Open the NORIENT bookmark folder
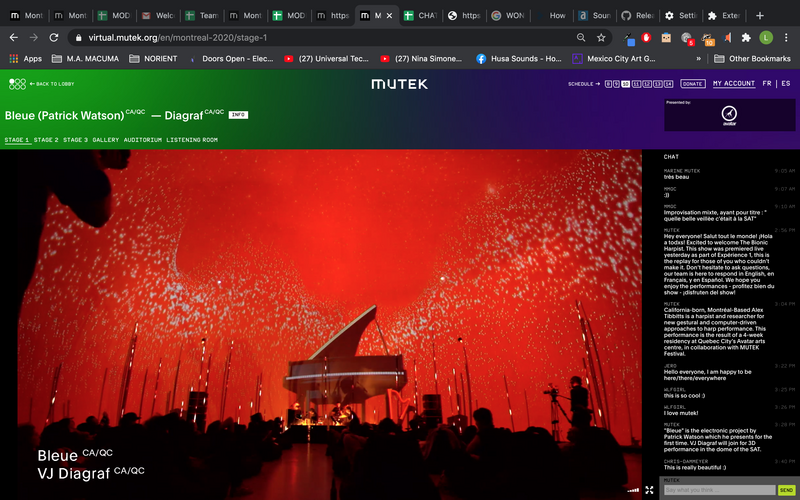Image resolution: width=800 pixels, height=500 pixels. (154, 59)
